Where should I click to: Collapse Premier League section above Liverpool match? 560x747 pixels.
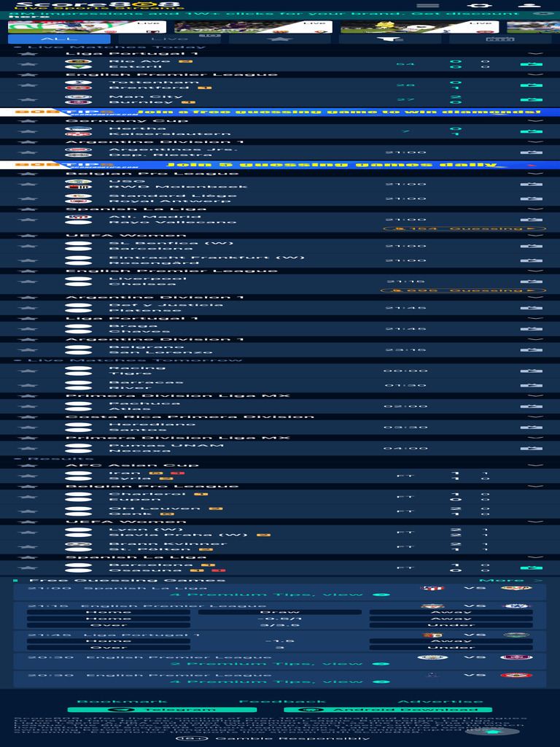(535, 271)
